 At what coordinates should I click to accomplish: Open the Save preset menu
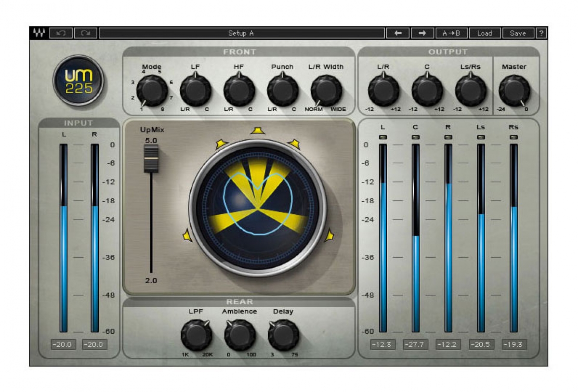point(518,33)
